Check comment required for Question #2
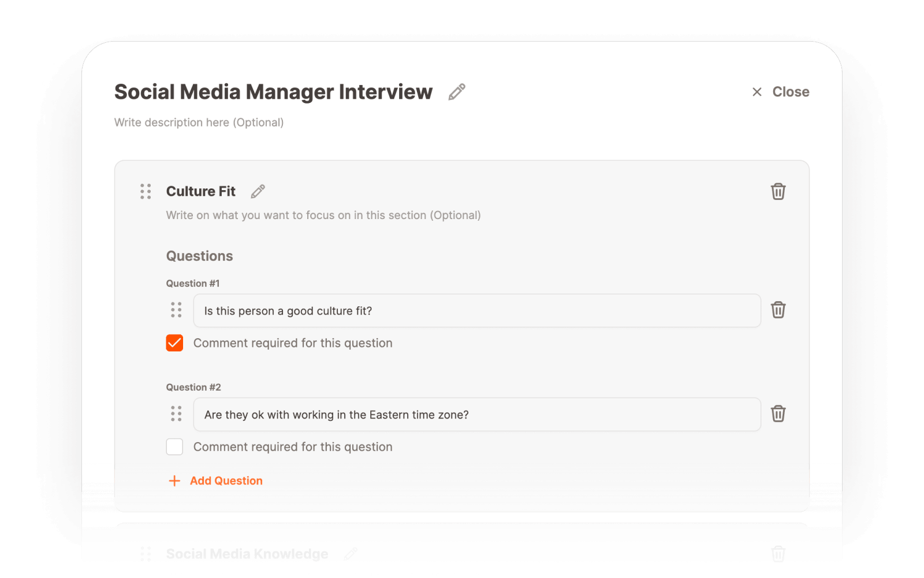Viewport: 924px width, 578px height. (x=174, y=447)
